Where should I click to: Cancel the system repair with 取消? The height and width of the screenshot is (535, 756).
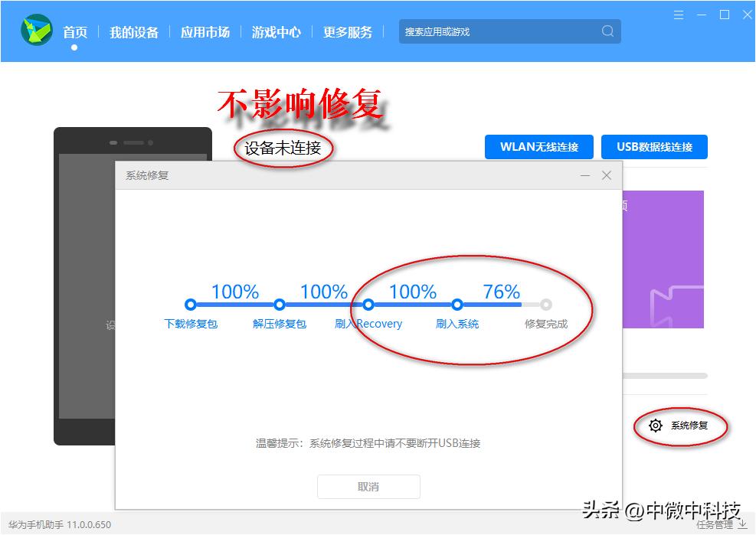pos(368,486)
